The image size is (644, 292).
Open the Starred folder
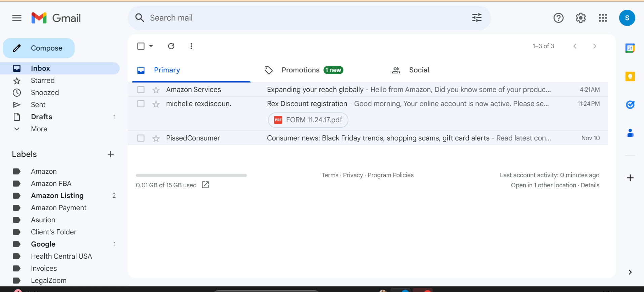(60, 80)
